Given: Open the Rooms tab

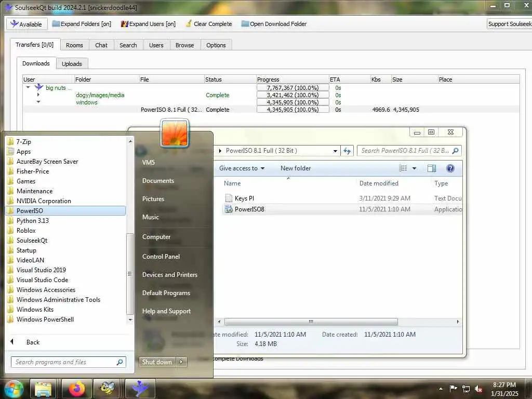Looking at the screenshot, I should (74, 45).
